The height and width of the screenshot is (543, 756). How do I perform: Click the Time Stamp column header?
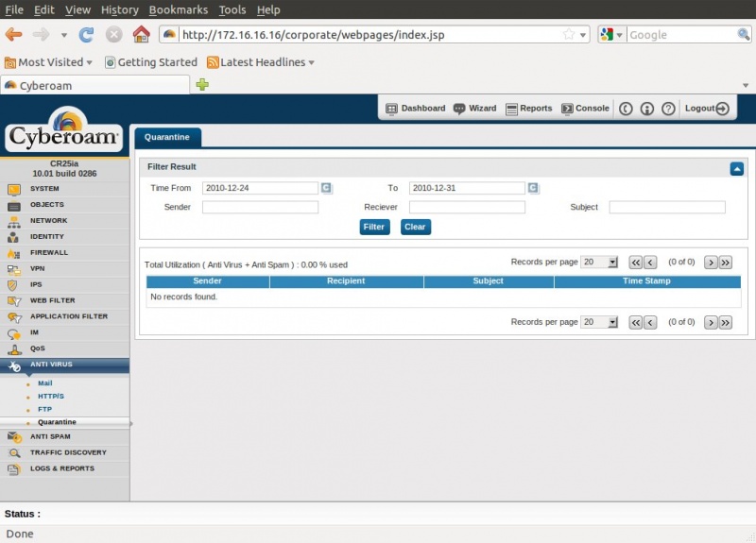click(647, 281)
